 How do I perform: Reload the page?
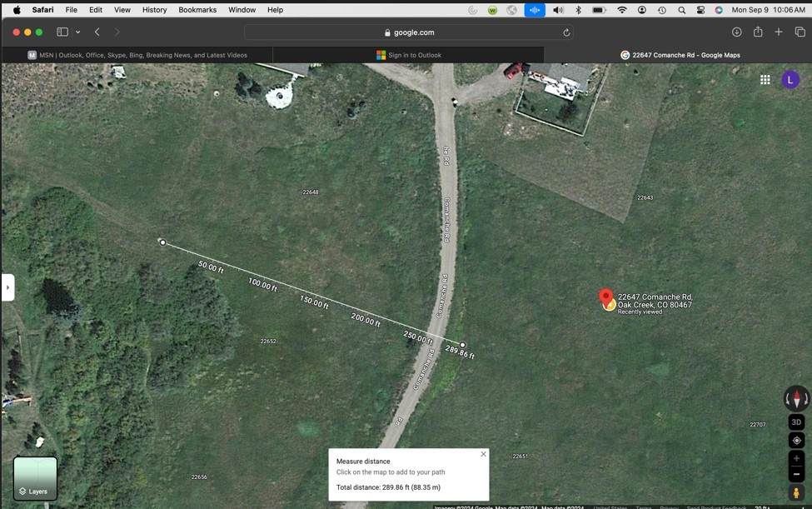[x=567, y=32]
